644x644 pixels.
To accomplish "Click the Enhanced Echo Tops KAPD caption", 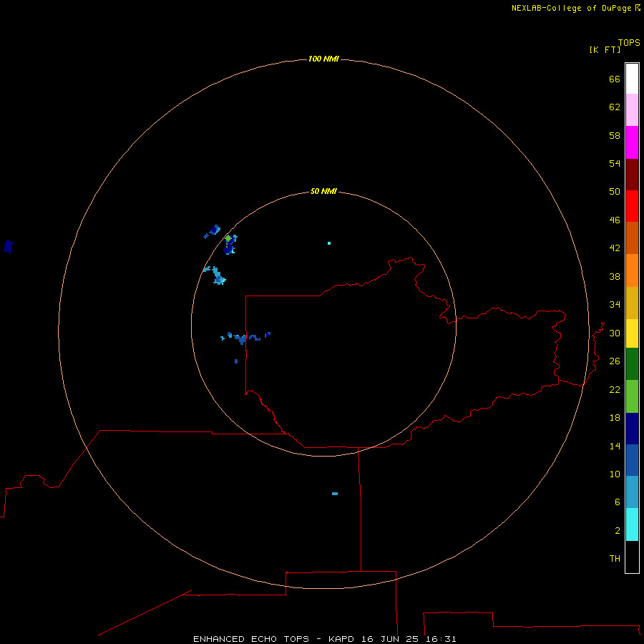I will (x=324, y=639).
